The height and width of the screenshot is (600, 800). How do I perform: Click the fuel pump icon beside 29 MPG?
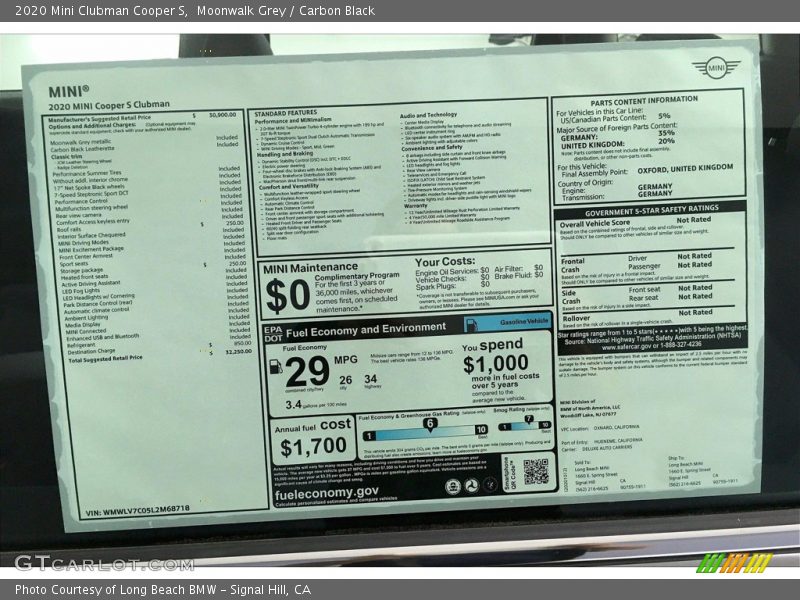point(276,366)
